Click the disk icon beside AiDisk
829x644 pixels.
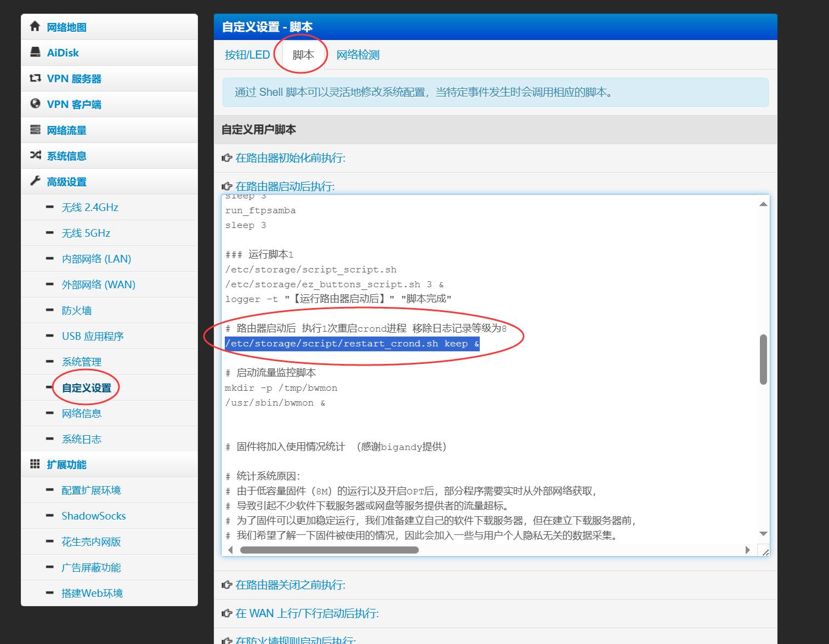(35, 52)
